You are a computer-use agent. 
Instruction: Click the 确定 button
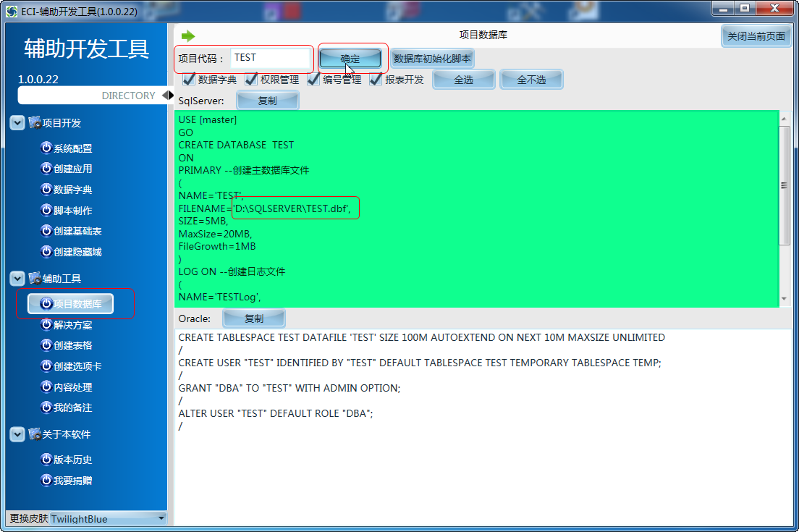click(x=350, y=59)
